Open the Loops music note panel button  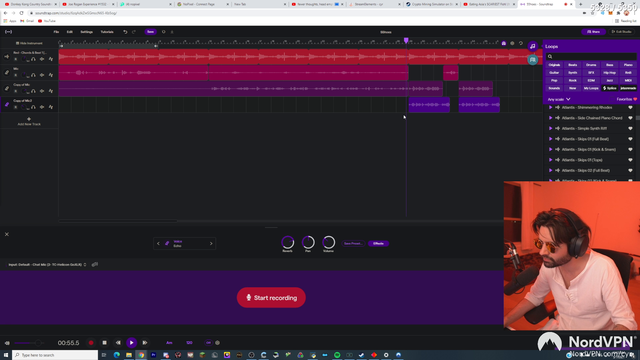click(x=532, y=46)
